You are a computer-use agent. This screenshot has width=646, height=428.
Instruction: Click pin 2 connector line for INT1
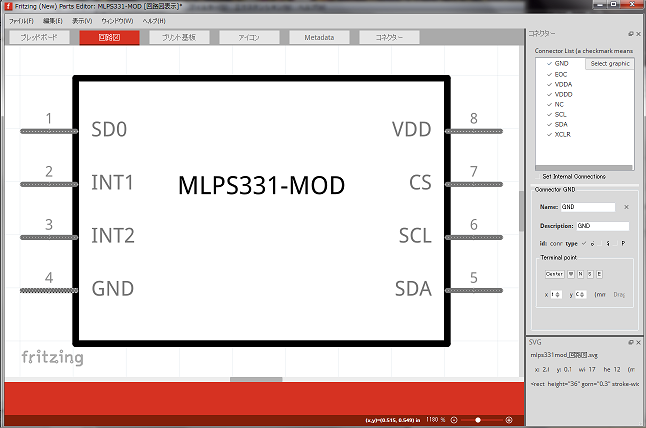(x=49, y=185)
